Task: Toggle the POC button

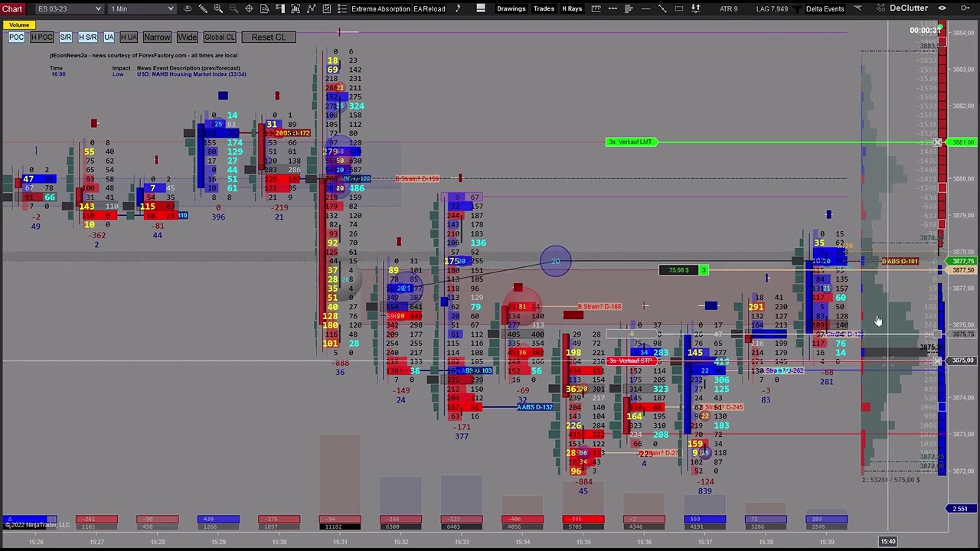Action: [16, 37]
